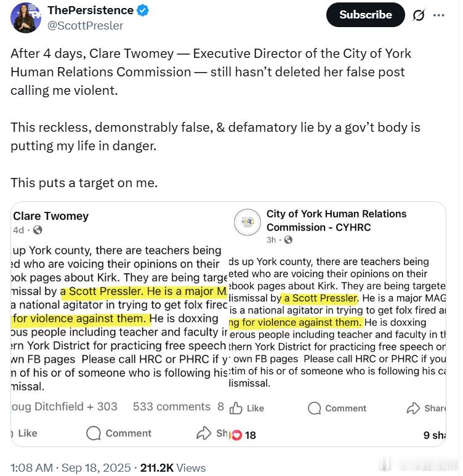Screen dimensions: 463x476
Task: Click the 1:08 AM Sep 18, 2025 timestamp
Action: pos(71,468)
